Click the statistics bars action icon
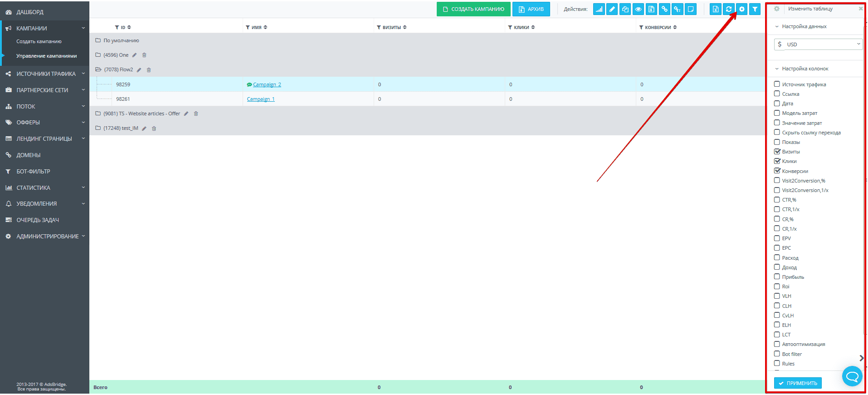Viewport: 868px width, 395px height. pyautogui.click(x=599, y=9)
